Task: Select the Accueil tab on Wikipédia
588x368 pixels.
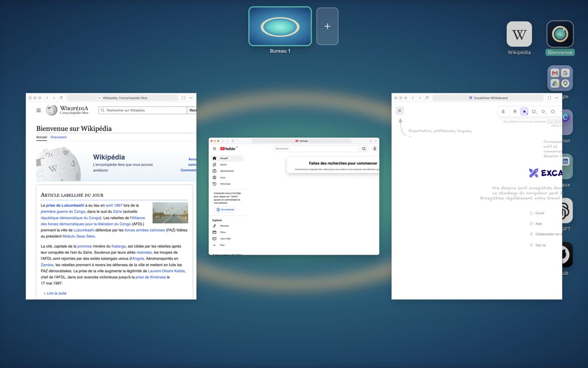Action: 41,137
